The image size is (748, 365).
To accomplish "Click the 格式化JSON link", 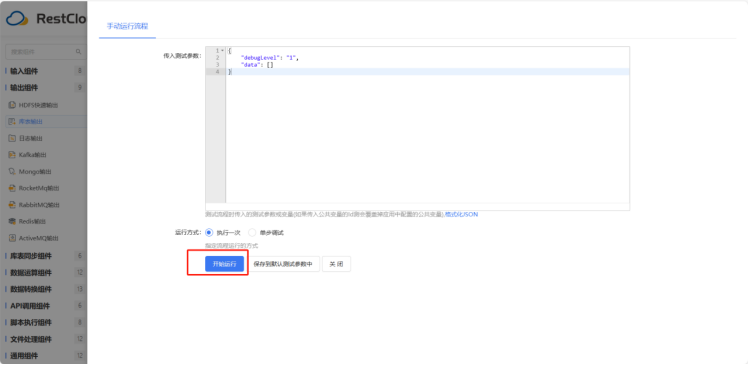I will [x=461, y=215].
